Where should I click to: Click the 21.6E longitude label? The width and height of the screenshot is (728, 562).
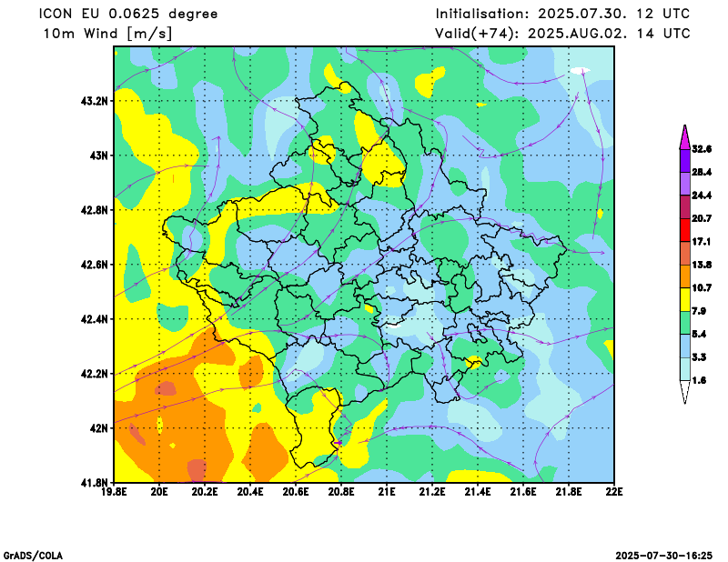523,491
